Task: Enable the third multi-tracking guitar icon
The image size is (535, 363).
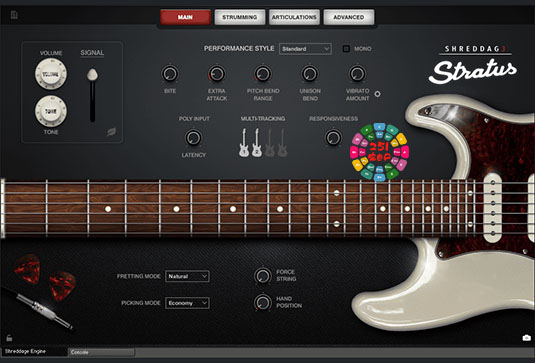Action: pos(270,143)
